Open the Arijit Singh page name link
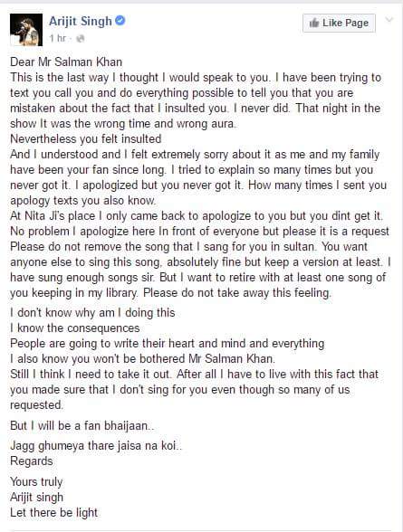 [x=80, y=22]
